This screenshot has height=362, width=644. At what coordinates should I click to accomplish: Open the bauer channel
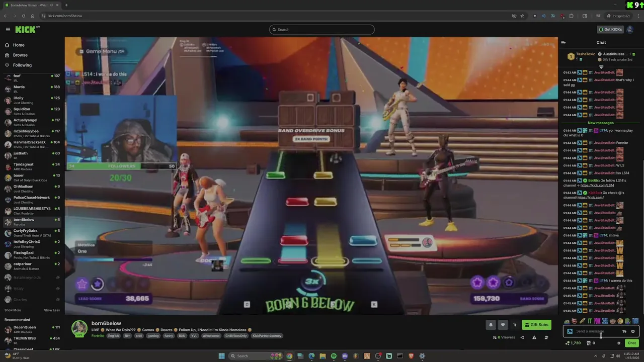[32, 177]
